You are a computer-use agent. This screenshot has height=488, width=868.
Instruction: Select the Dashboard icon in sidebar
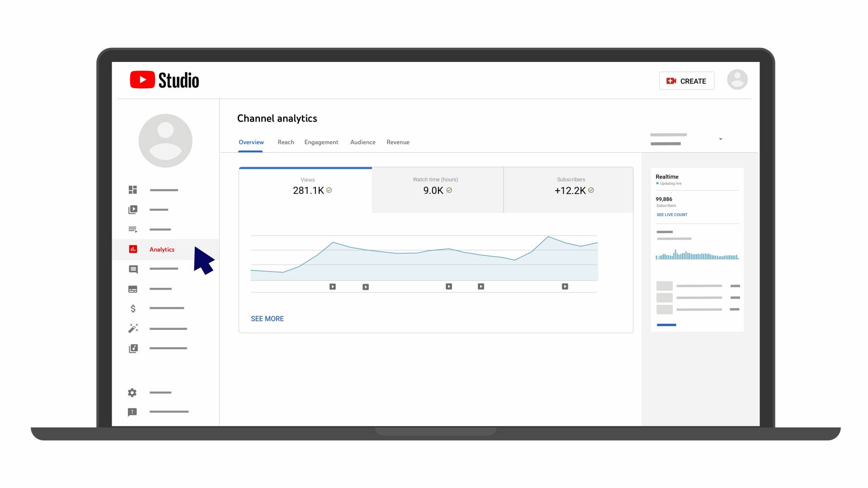coord(132,189)
